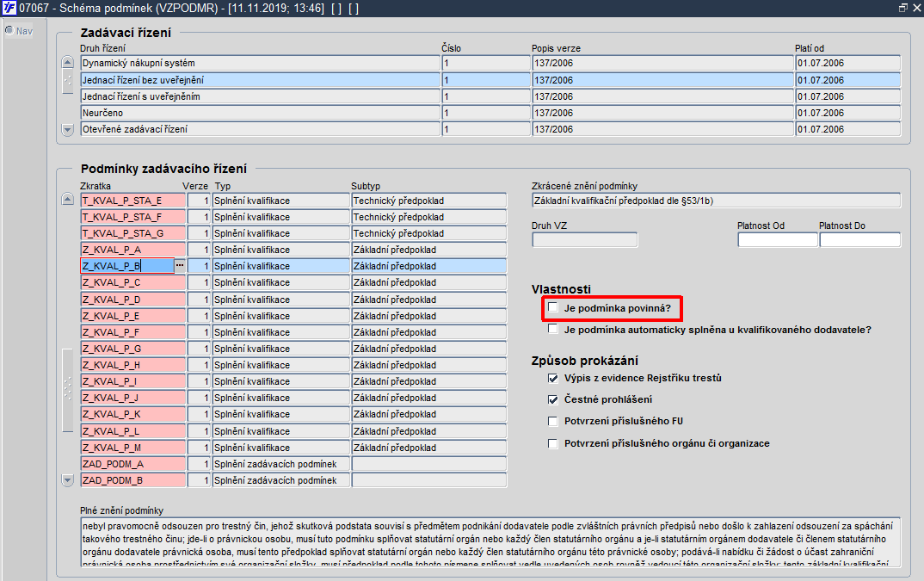Restore the window using title bar restore icon
Screen dimensions: 924x581
(x=902, y=8)
